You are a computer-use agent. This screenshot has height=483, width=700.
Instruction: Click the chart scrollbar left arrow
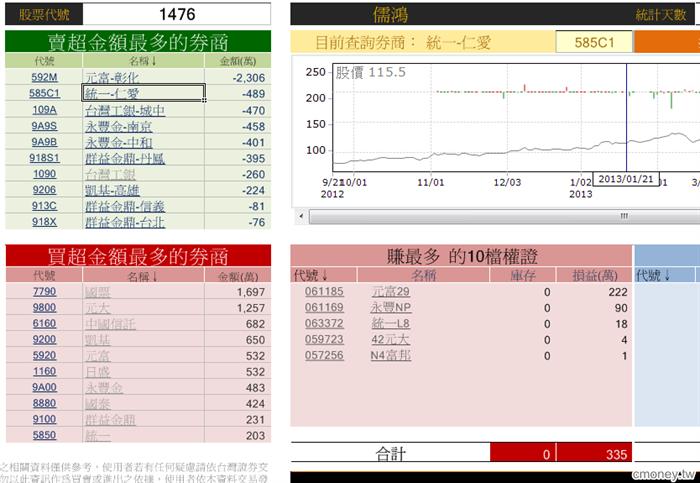click(x=301, y=217)
